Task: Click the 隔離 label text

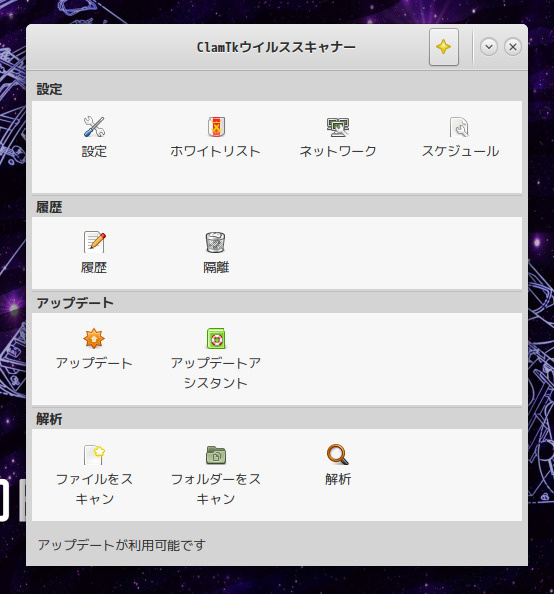Action: click(x=216, y=267)
